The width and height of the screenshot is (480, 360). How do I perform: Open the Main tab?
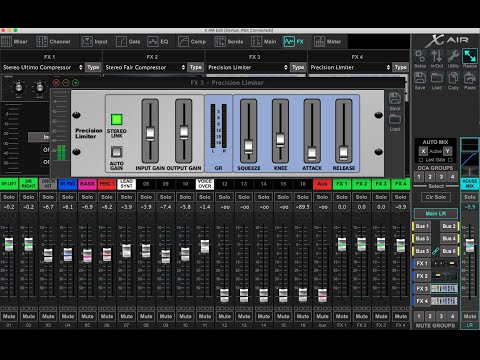point(264,42)
